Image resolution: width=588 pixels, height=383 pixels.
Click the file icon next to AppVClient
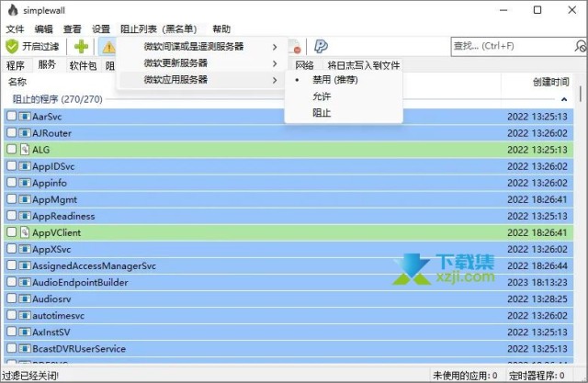click(x=25, y=232)
